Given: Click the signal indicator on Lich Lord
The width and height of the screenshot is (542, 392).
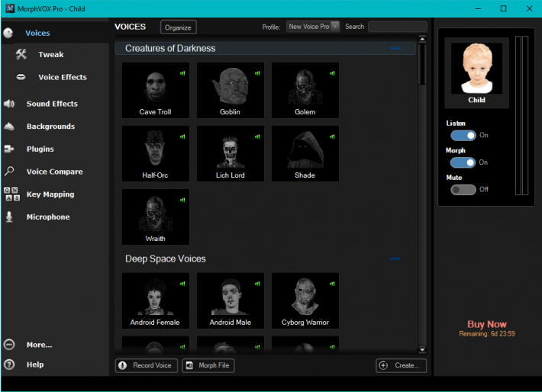Looking at the screenshot, I should point(257,137).
